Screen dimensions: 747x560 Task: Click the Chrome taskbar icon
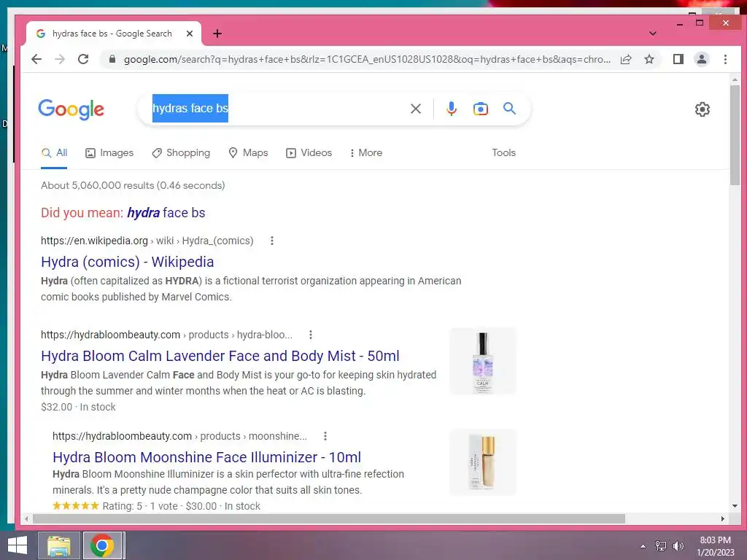[x=102, y=545]
